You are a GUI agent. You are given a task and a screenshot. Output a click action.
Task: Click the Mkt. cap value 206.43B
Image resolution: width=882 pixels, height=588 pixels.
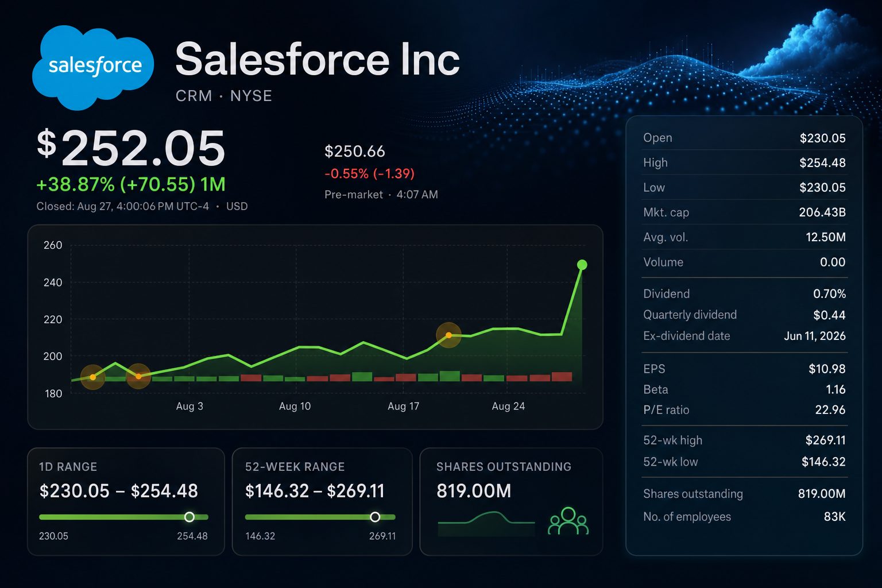pos(822,212)
